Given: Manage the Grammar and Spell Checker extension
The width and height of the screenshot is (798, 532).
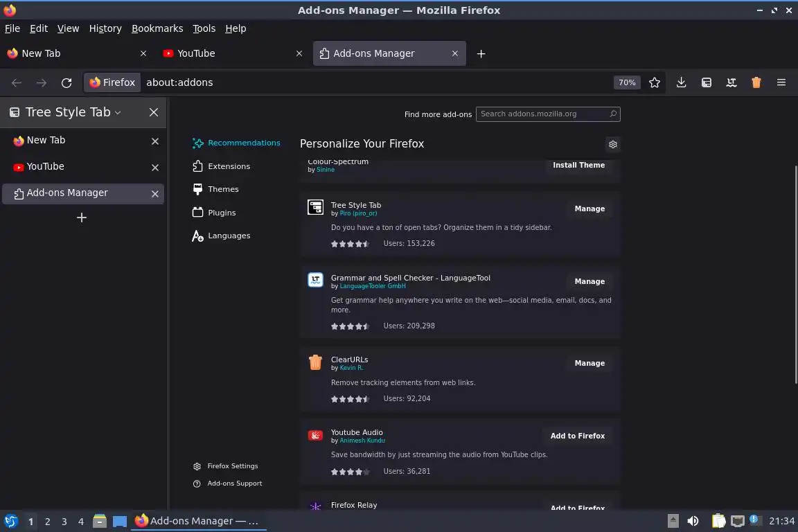Looking at the screenshot, I should click(x=589, y=281).
